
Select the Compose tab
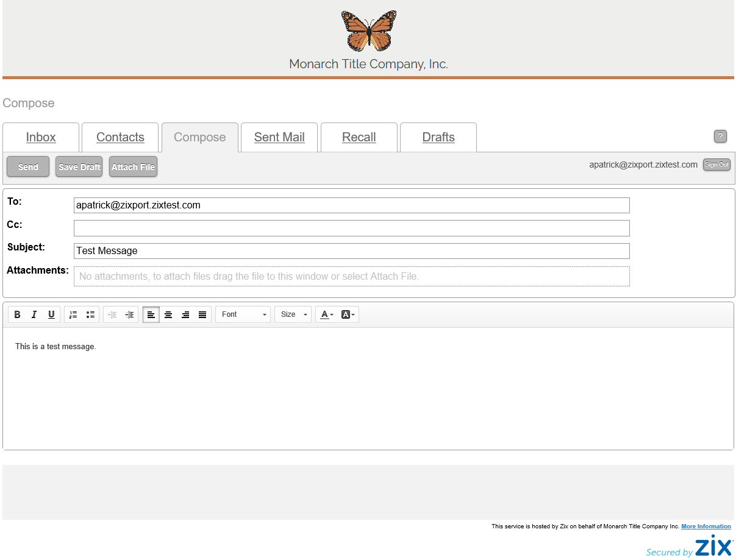[200, 137]
